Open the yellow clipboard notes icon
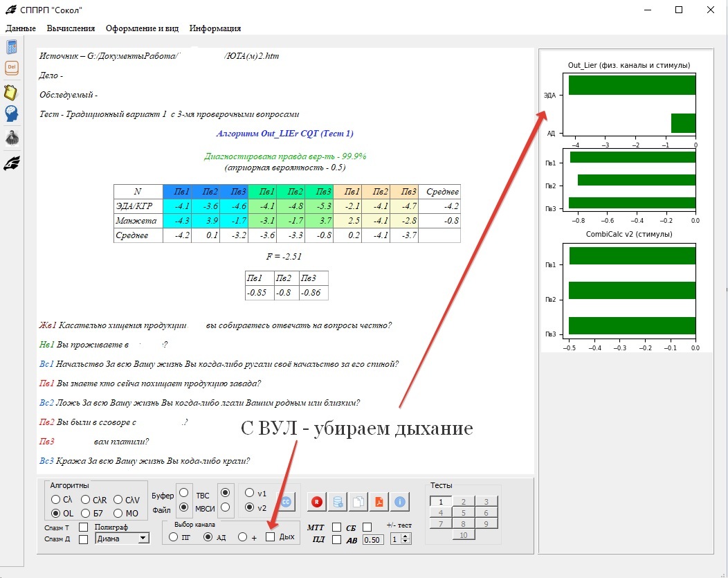Viewport: 728px width, 578px height. (11, 92)
